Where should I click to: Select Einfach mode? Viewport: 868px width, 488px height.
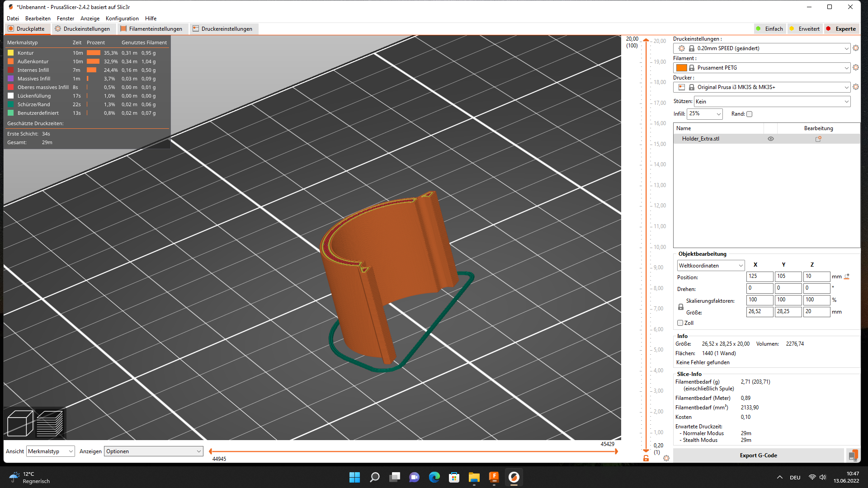pos(770,29)
